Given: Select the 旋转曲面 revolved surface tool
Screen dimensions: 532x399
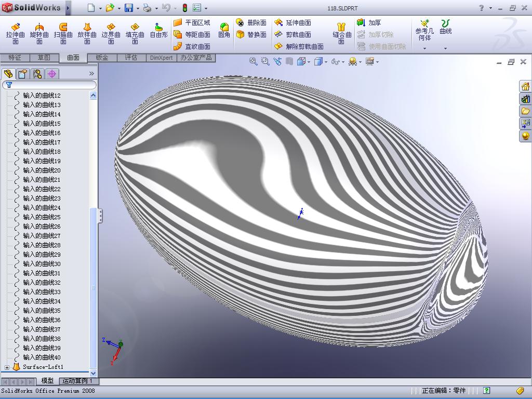Looking at the screenshot, I should (39, 34).
